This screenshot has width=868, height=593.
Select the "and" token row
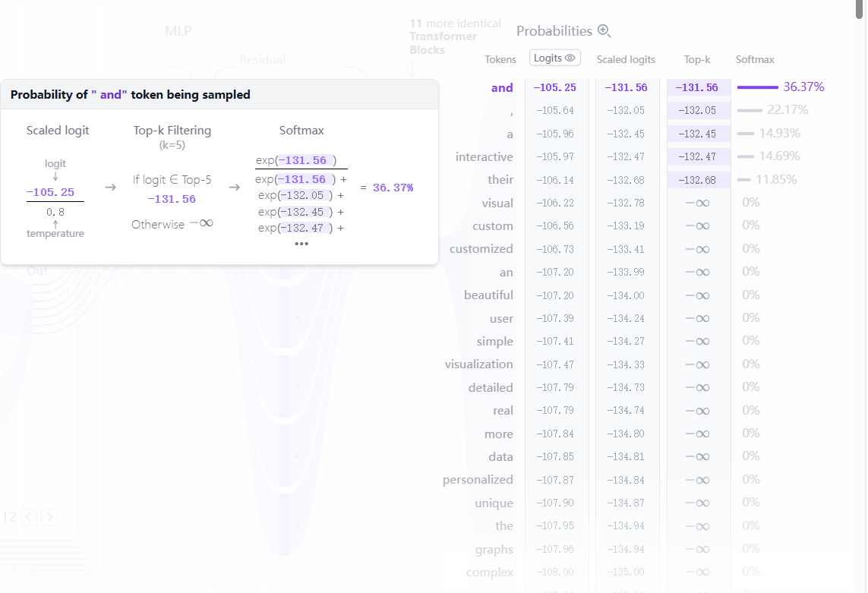(502, 88)
